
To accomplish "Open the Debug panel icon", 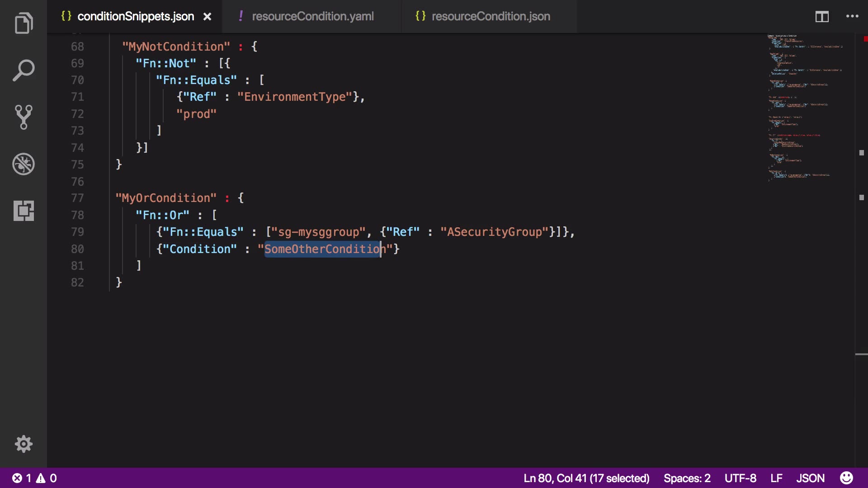I will (24, 164).
